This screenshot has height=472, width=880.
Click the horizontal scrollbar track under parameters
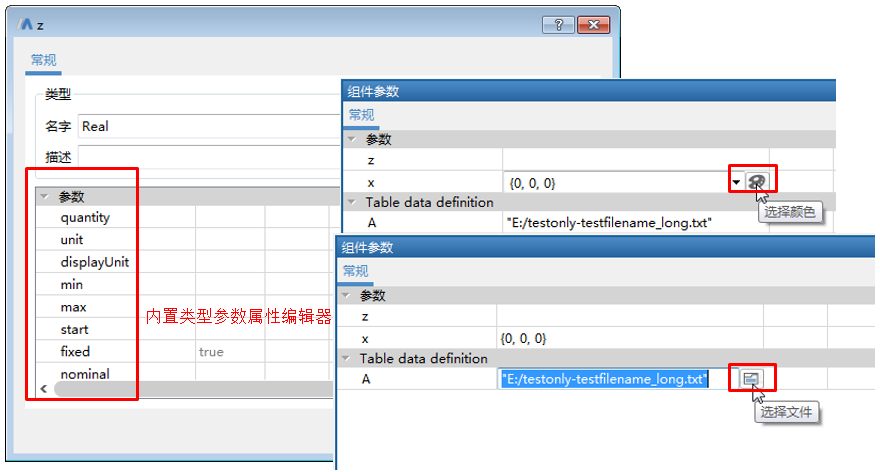click(x=200, y=388)
